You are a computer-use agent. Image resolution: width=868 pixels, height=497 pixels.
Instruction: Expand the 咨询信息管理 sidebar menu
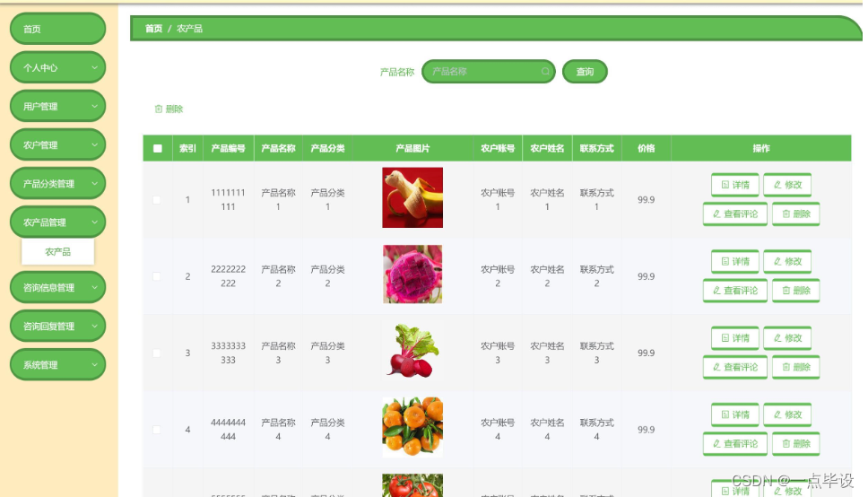click(57, 288)
